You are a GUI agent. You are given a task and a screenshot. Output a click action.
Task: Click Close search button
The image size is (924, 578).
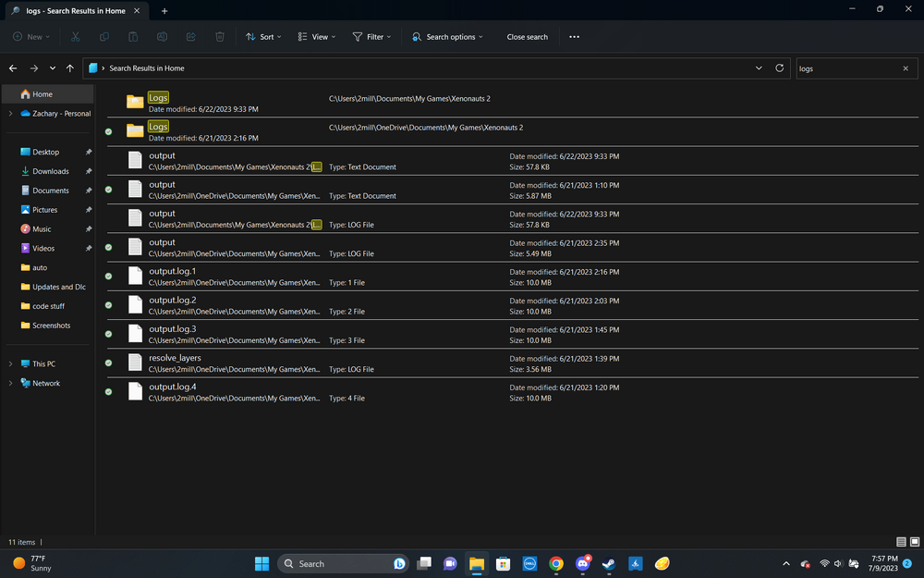[x=528, y=37]
